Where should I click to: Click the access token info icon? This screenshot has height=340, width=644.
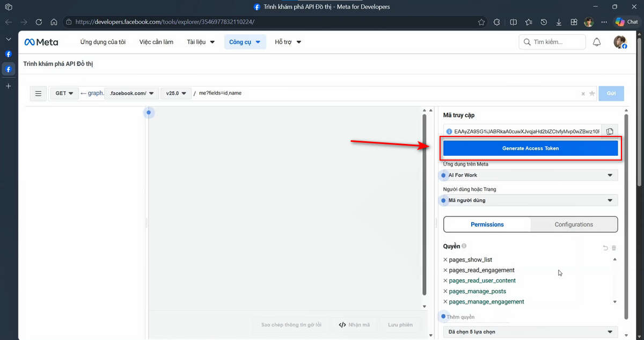[449, 131]
